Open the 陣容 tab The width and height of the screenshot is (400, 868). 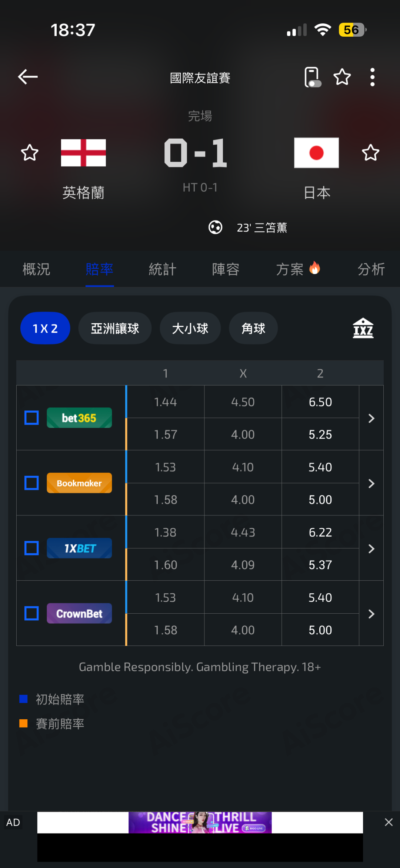click(226, 269)
